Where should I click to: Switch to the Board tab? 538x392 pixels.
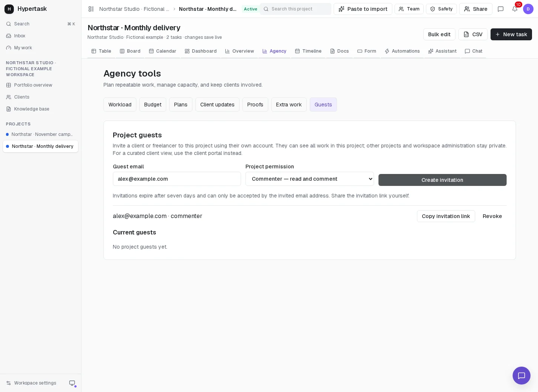[130, 51]
